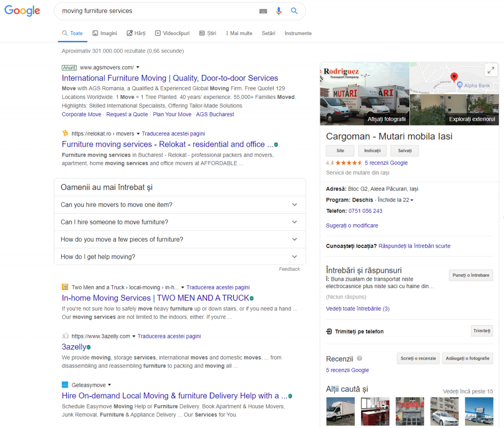Switch to the Videoclipuri tab
Screen dimensions: 504x428
pyautogui.click(x=172, y=33)
